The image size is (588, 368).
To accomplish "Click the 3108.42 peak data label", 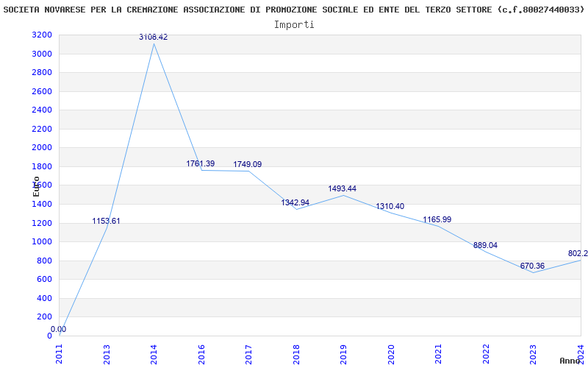I will 154,38.
